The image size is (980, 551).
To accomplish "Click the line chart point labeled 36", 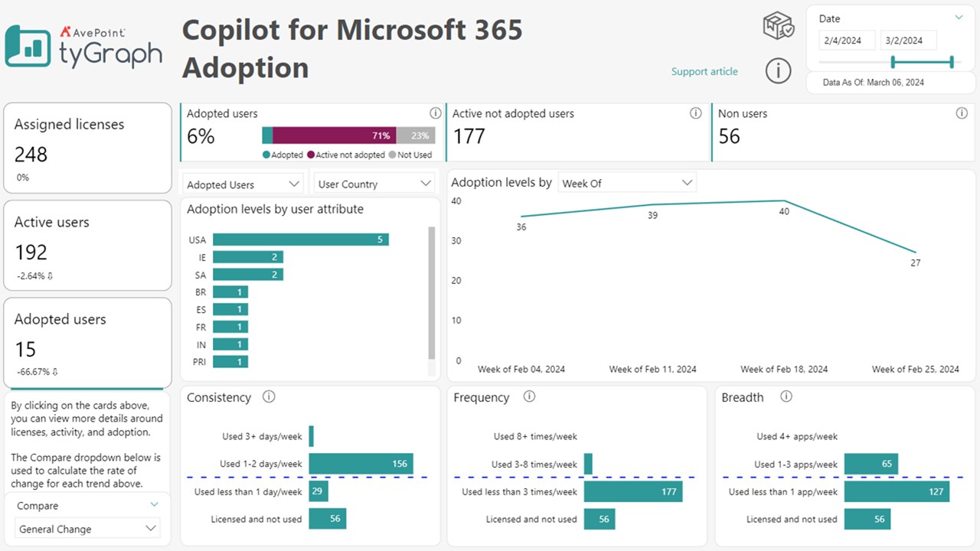I will pos(521,217).
